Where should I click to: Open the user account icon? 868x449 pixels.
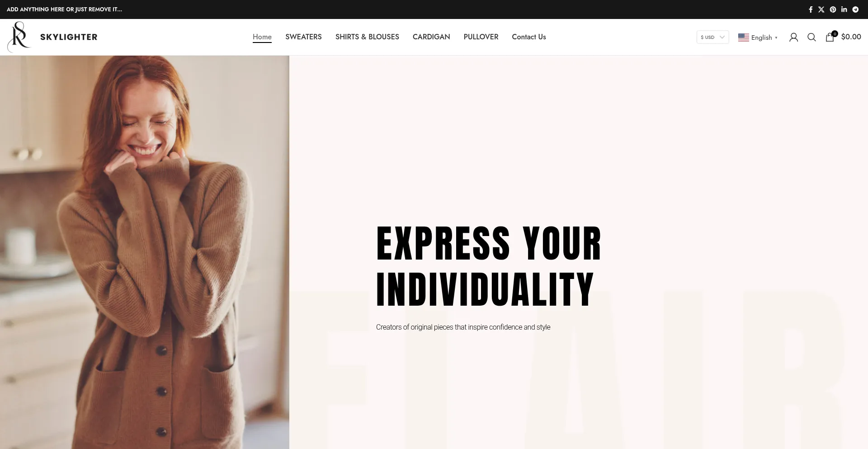(793, 37)
